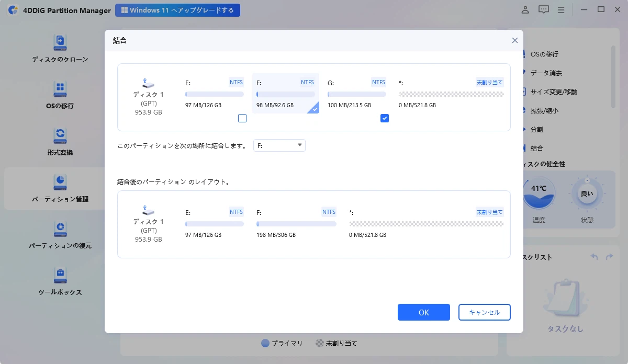This screenshot has height=364, width=628.
Task: Click the G: partition usage bar
Action: pos(357,94)
